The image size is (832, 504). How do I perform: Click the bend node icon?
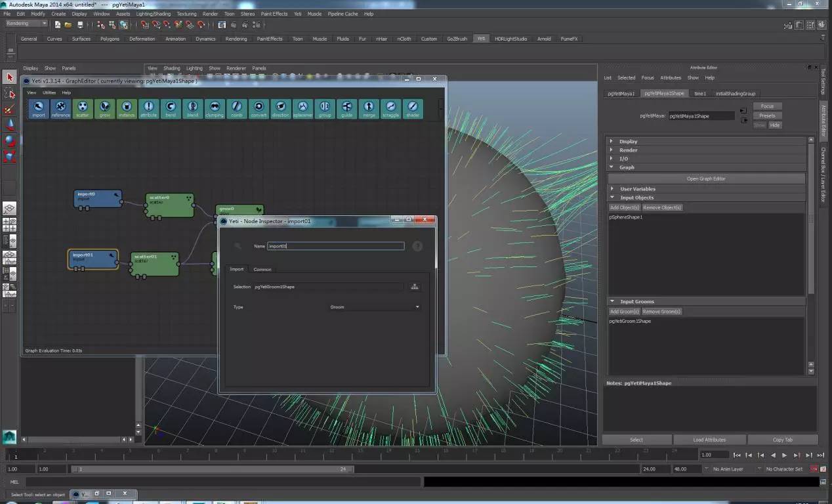click(x=171, y=108)
